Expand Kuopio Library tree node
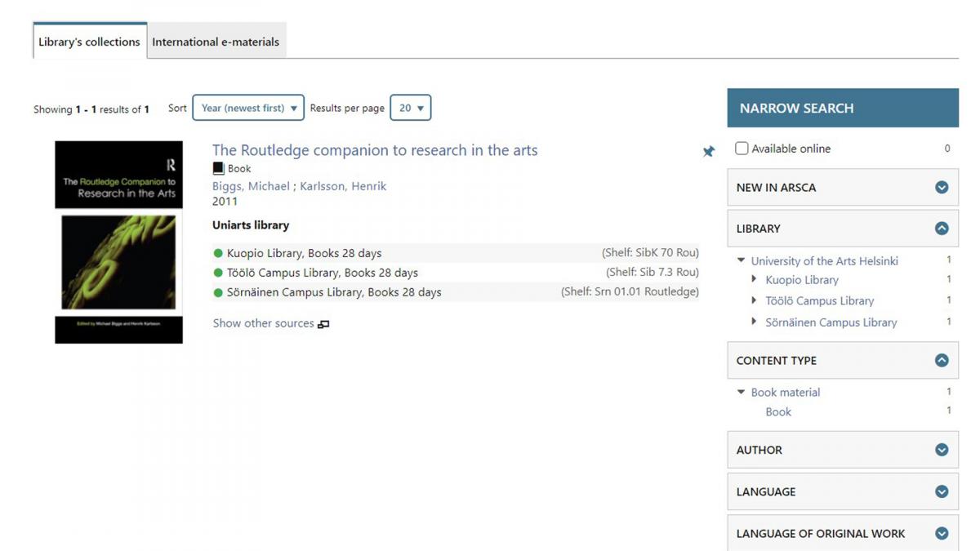Screen dimensions: 980x551 point(755,280)
